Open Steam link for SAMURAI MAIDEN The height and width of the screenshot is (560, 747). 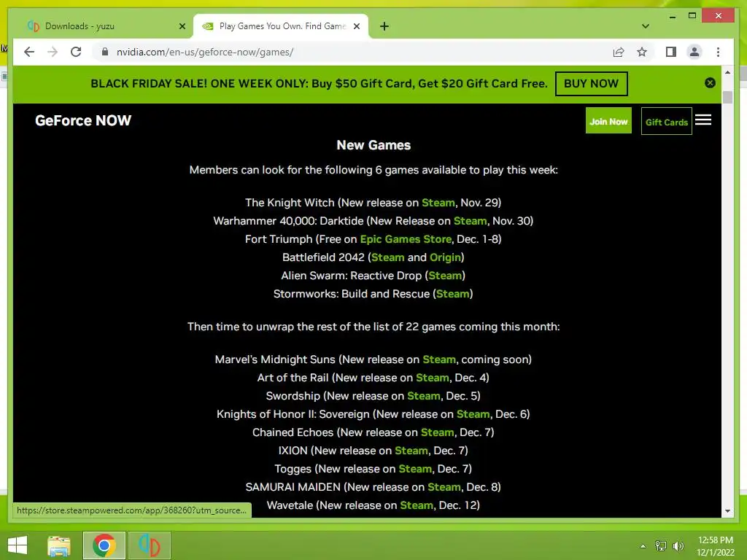(444, 487)
